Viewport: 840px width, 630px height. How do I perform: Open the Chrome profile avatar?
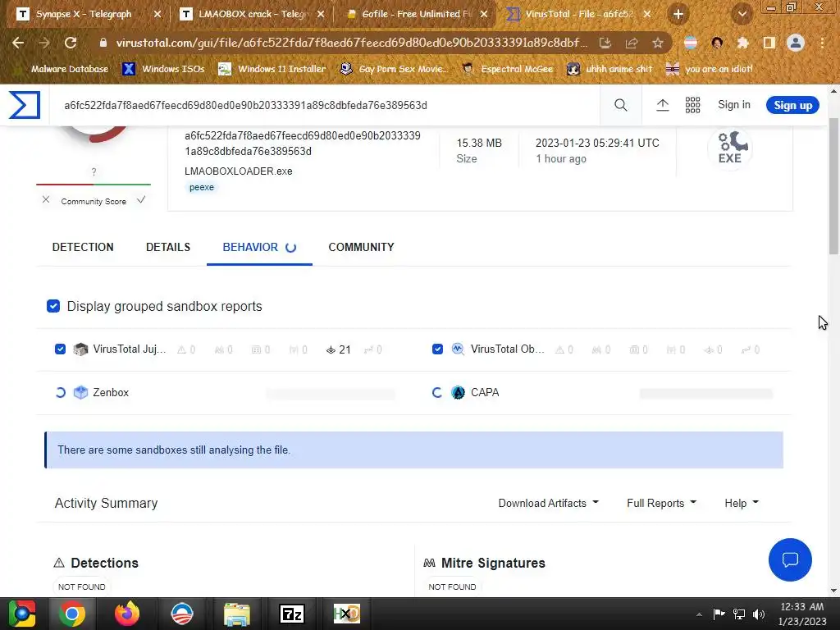pyautogui.click(x=796, y=43)
